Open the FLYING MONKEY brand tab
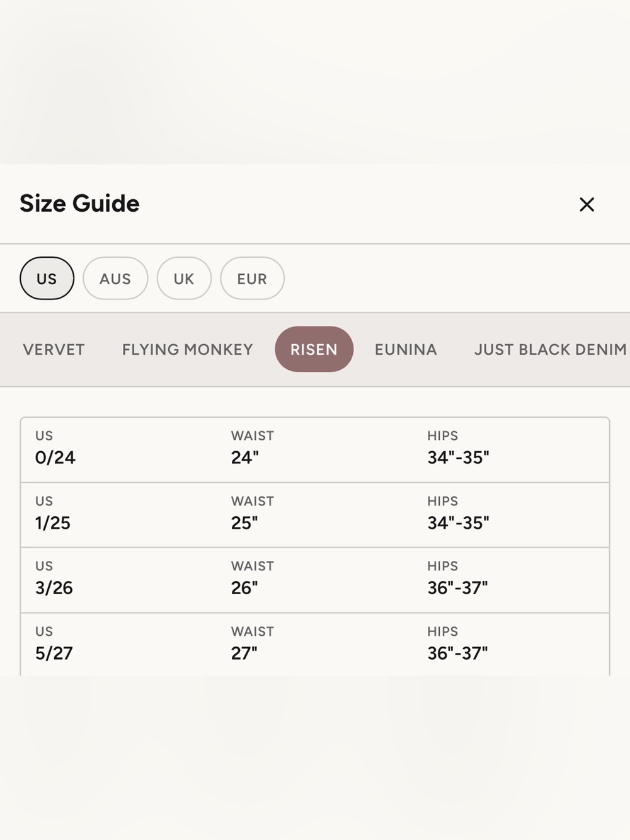 [x=187, y=349]
